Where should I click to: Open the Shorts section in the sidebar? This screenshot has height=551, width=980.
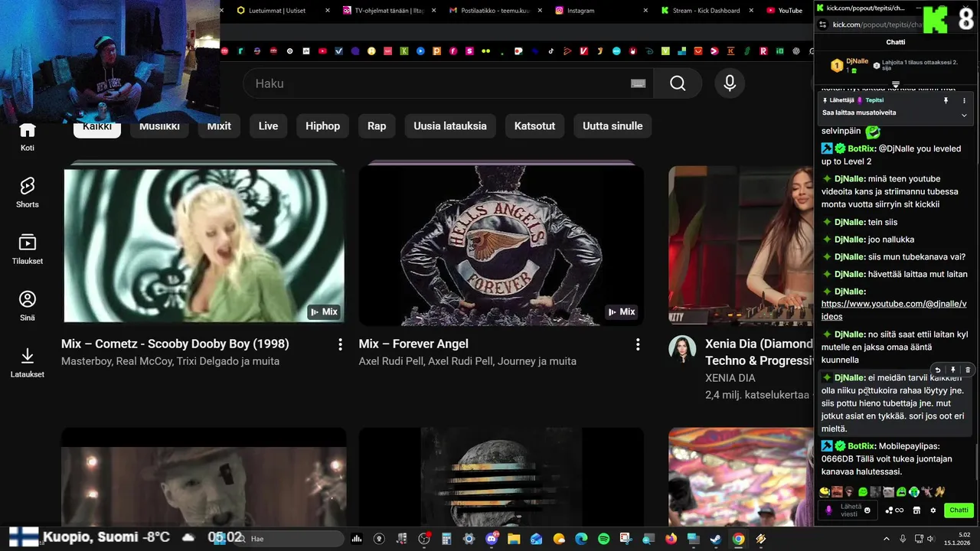tap(28, 193)
